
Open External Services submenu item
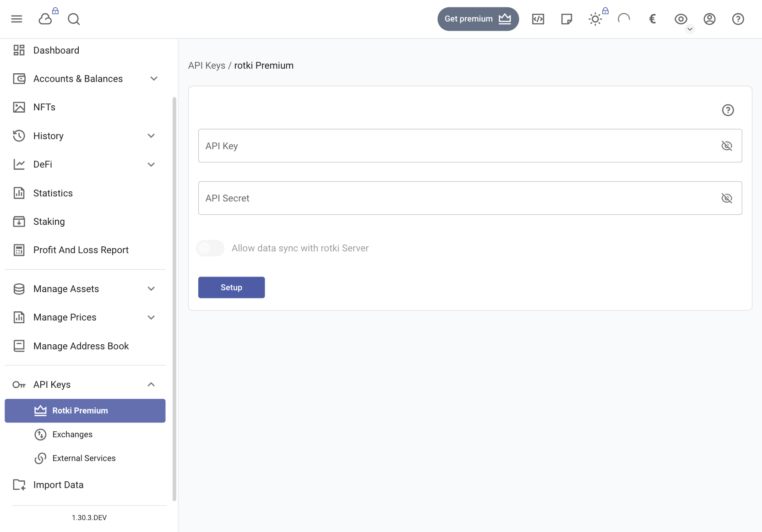85,458
